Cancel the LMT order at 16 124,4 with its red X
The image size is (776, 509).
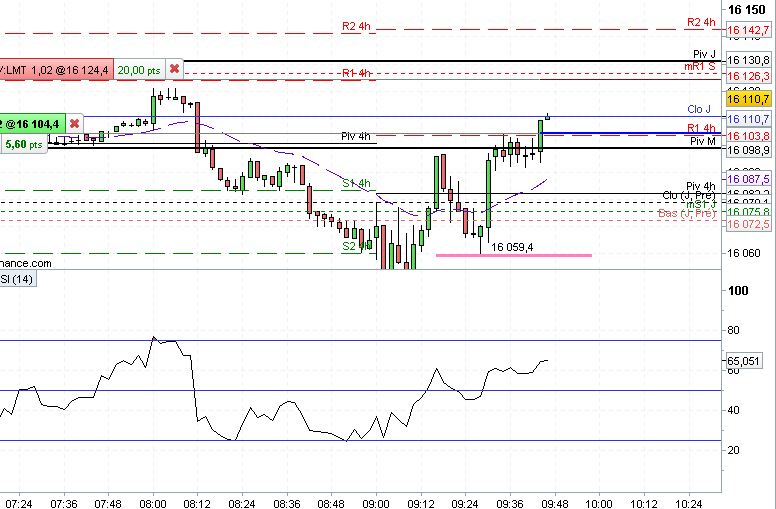pos(174,69)
